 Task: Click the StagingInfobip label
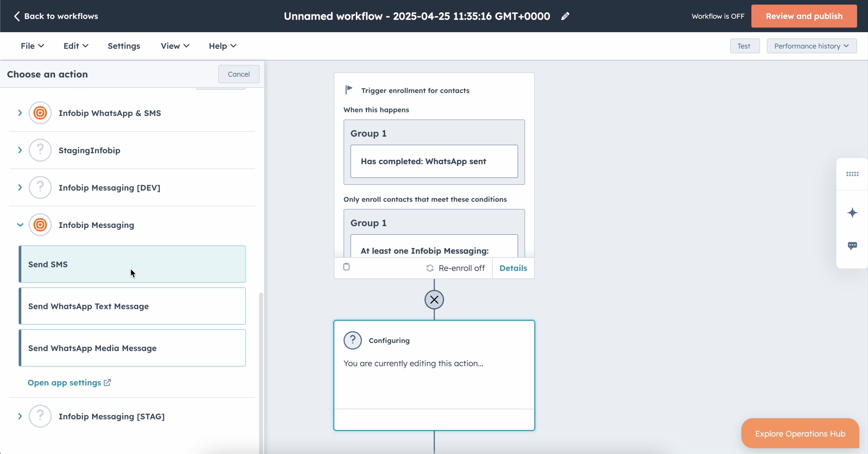[89, 151]
